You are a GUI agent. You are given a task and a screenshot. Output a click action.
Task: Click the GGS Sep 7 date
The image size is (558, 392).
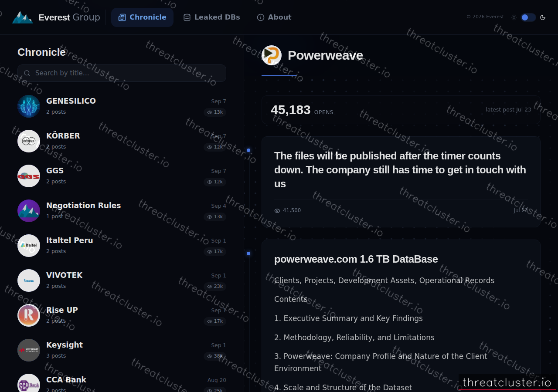pos(219,171)
